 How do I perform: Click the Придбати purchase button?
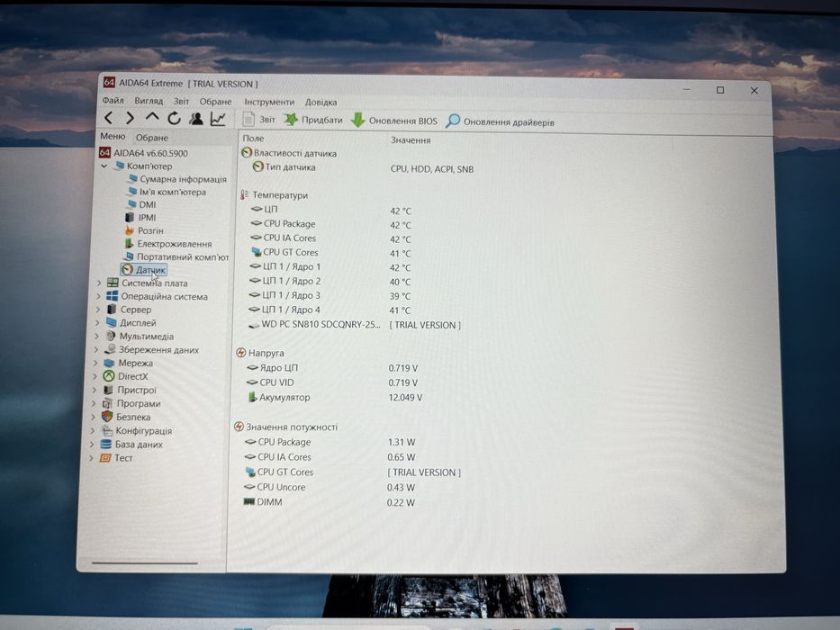point(313,120)
